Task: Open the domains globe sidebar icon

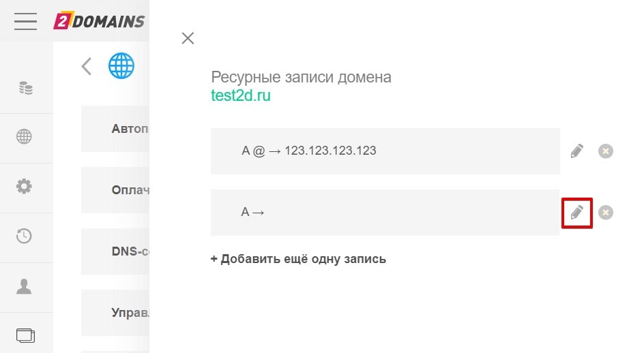Action: point(25,137)
